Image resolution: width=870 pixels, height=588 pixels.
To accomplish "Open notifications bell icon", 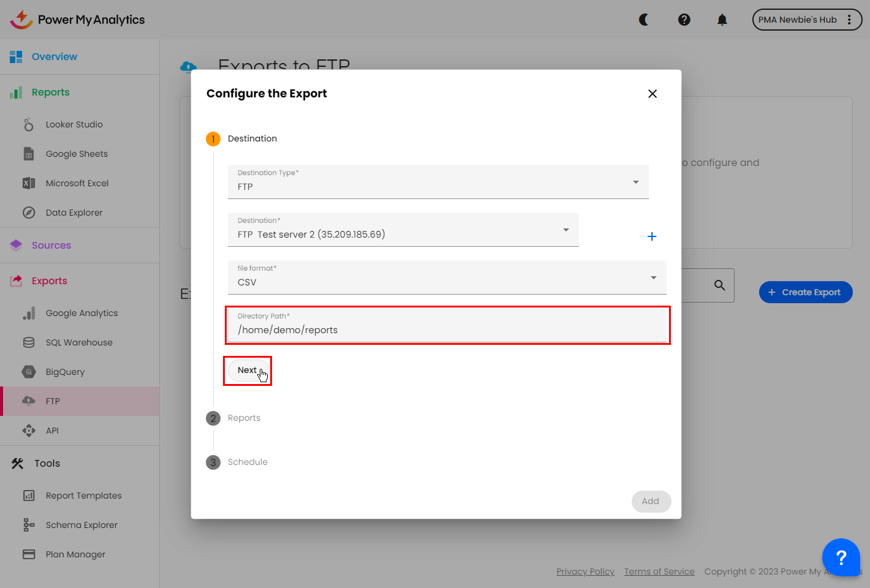I will click(722, 20).
